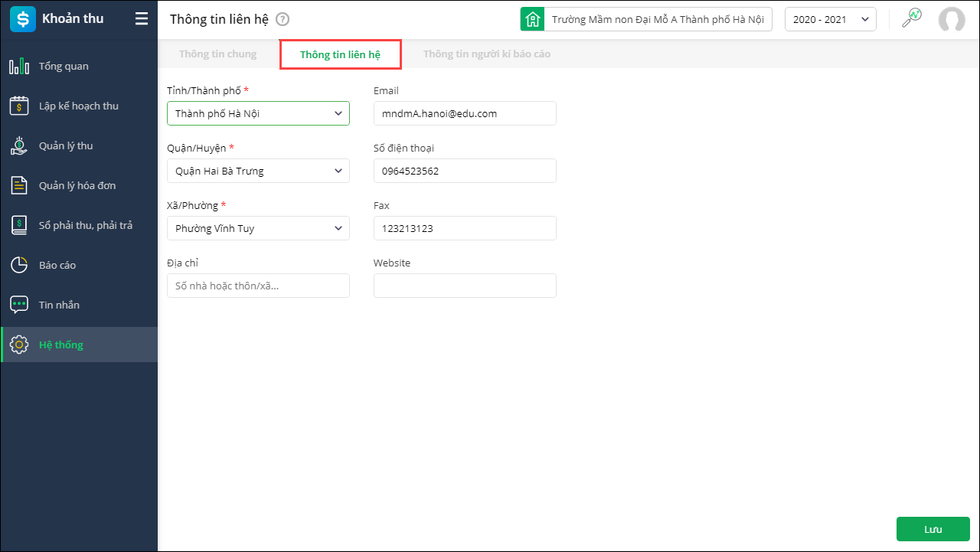This screenshot has height=552, width=980.
Task: Click the Báo cáo pie chart icon
Action: click(x=19, y=266)
